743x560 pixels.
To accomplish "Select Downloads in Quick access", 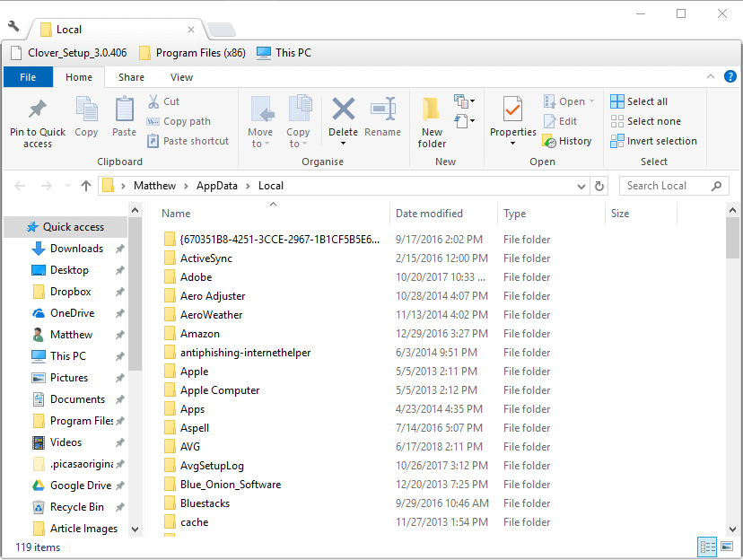I will 77,249.
